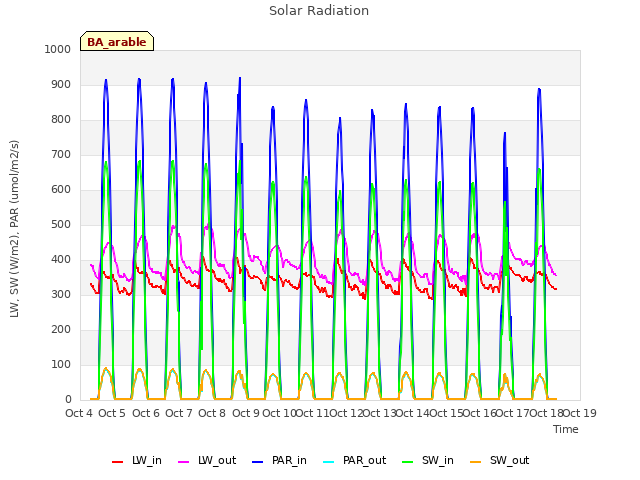Click the green SW_in legend color marker

(408, 462)
